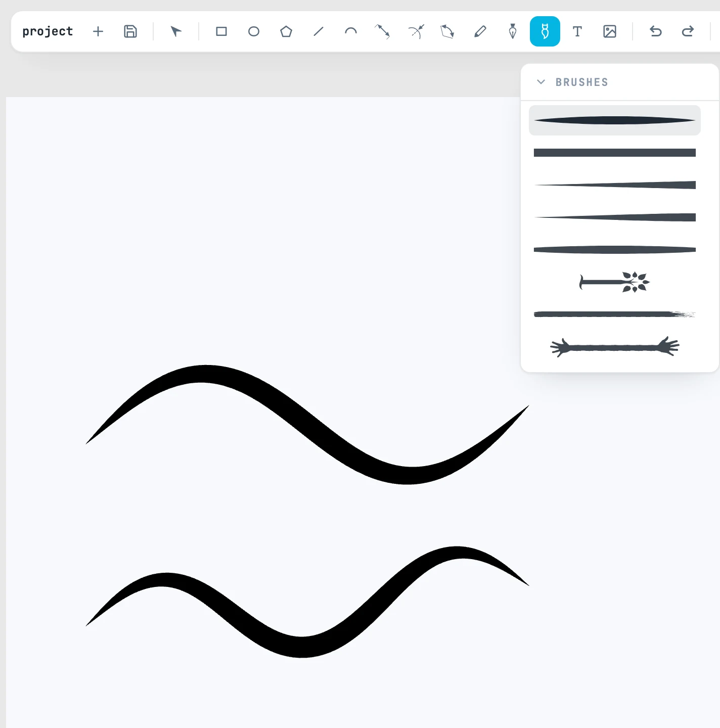Select the rounded bar brush, fifth in list

point(615,250)
